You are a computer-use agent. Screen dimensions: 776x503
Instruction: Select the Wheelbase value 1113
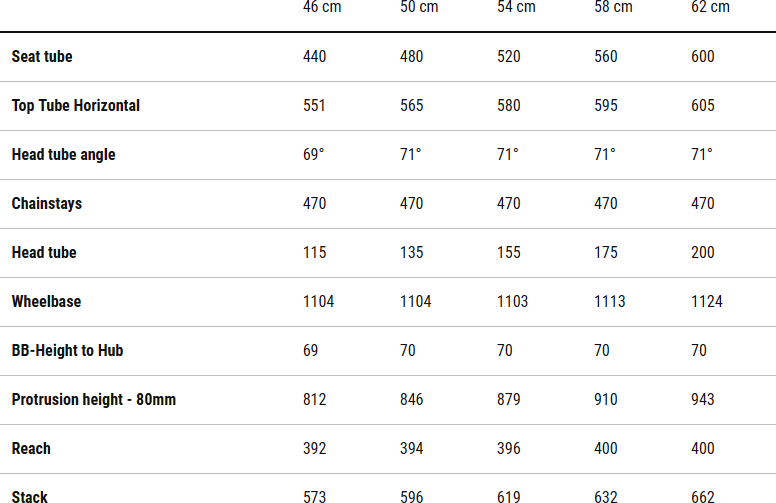click(610, 302)
